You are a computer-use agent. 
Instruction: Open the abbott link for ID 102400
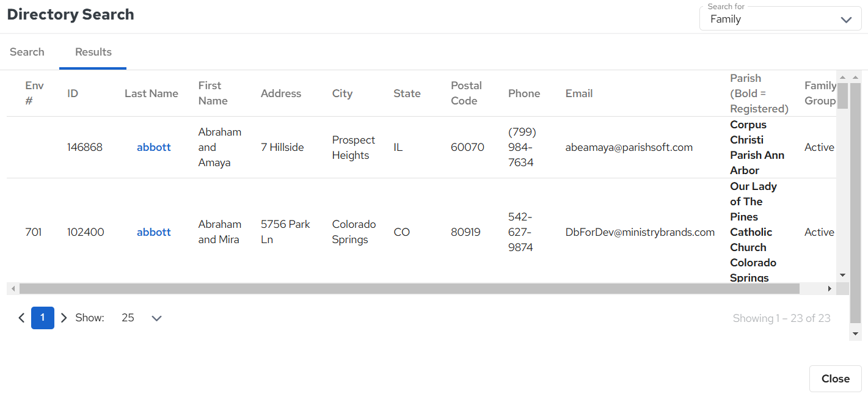[x=153, y=232]
